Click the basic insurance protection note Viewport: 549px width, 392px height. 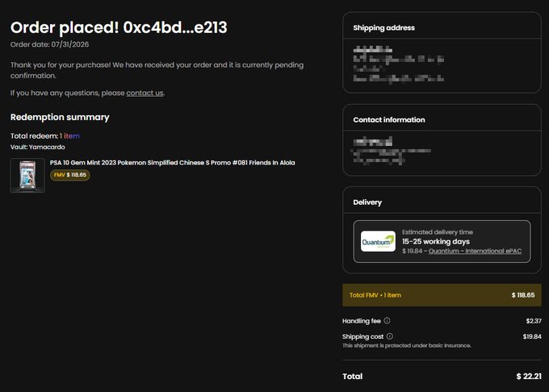(406, 345)
